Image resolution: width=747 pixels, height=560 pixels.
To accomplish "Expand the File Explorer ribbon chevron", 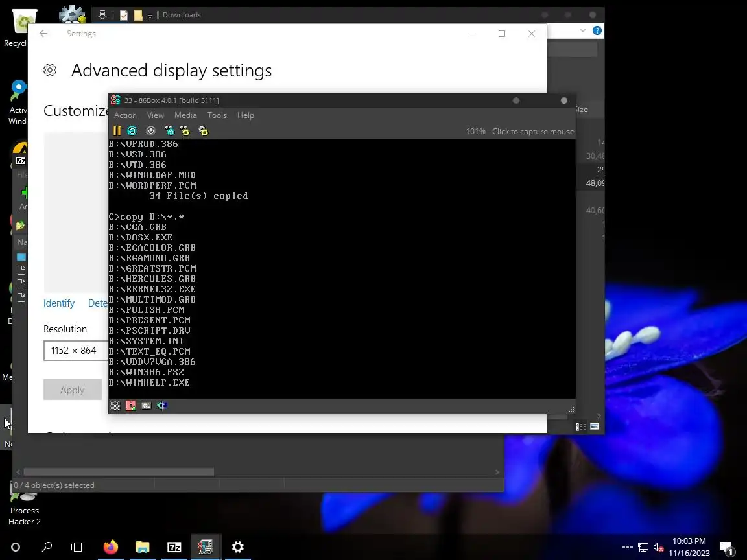I will click(x=583, y=30).
